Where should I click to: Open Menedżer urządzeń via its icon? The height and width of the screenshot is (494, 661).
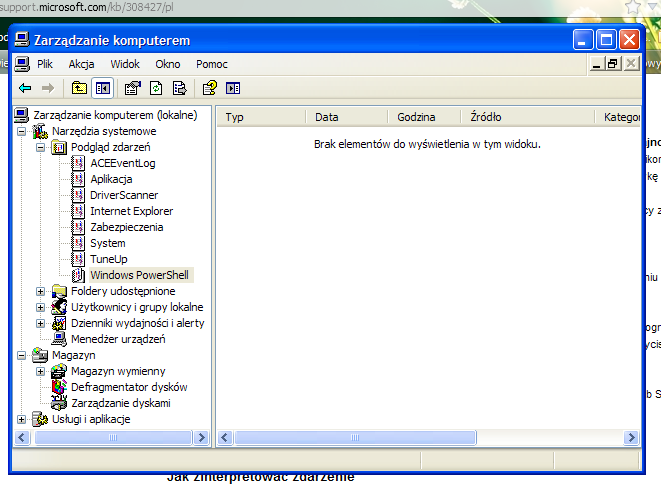point(59,339)
